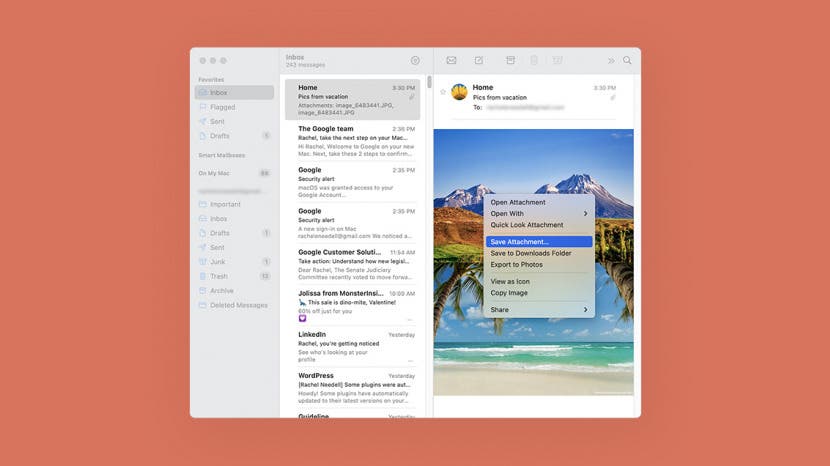
Task: Click the filter messages icon in the message list header
Action: [x=415, y=61]
